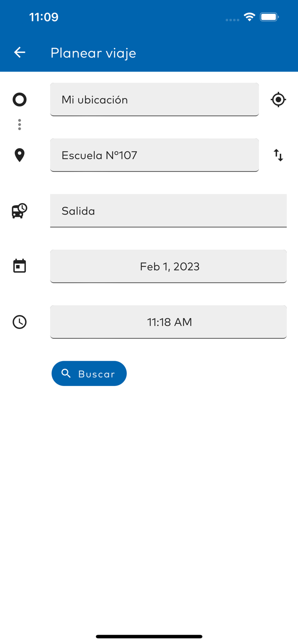Click the calendar icon beside the date

tap(19, 266)
